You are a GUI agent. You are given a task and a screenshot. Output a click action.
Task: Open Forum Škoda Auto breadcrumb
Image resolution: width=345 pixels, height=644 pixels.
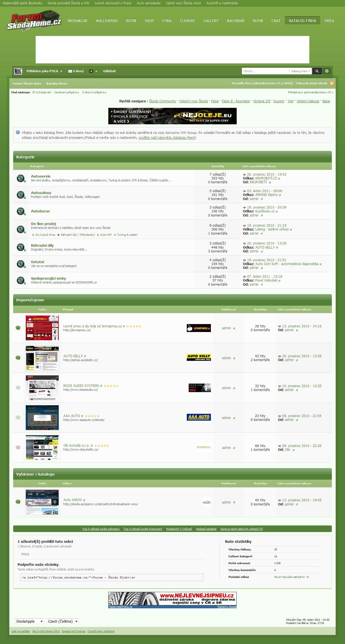tap(27, 83)
